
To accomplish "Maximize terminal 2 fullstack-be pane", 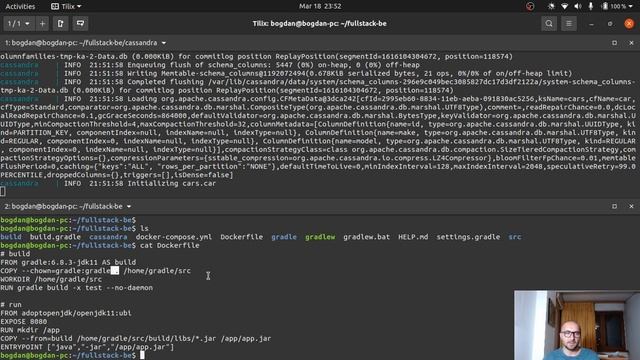I will click(614, 207).
